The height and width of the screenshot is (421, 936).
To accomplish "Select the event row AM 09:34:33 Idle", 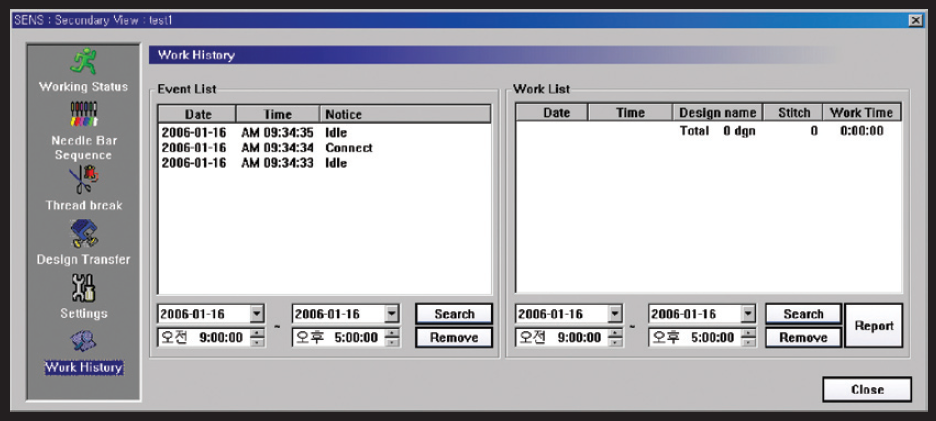I will click(324, 163).
